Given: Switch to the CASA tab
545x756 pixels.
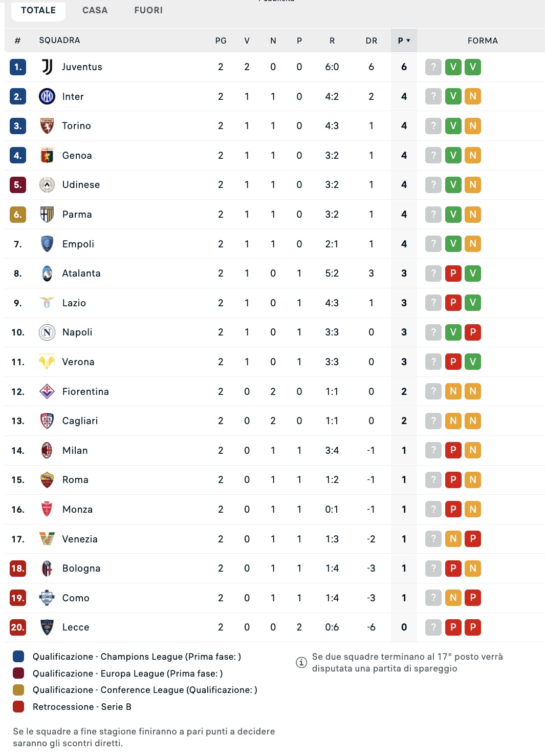Looking at the screenshot, I should point(95,10).
